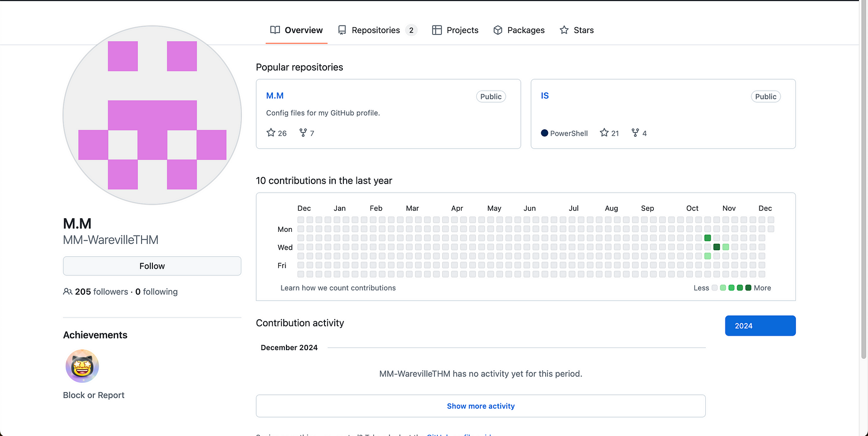Click the Overview book icon
The image size is (868, 436).
point(275,30)
